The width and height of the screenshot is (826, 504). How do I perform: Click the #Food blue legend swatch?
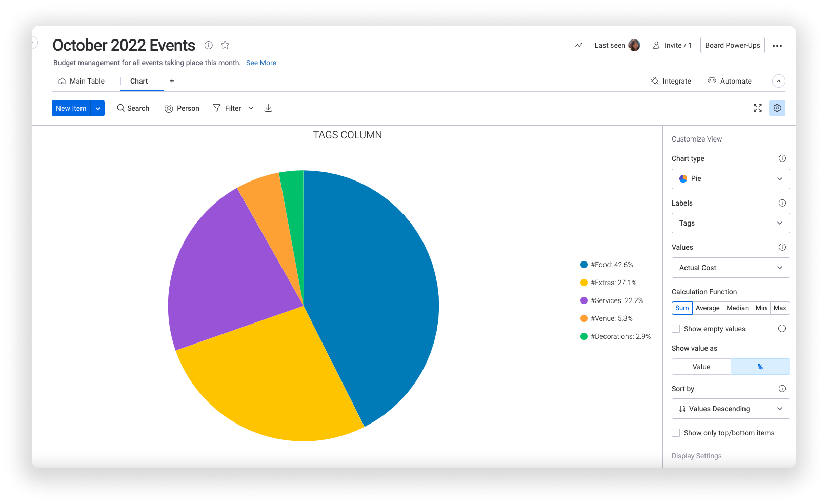[584, 265]
